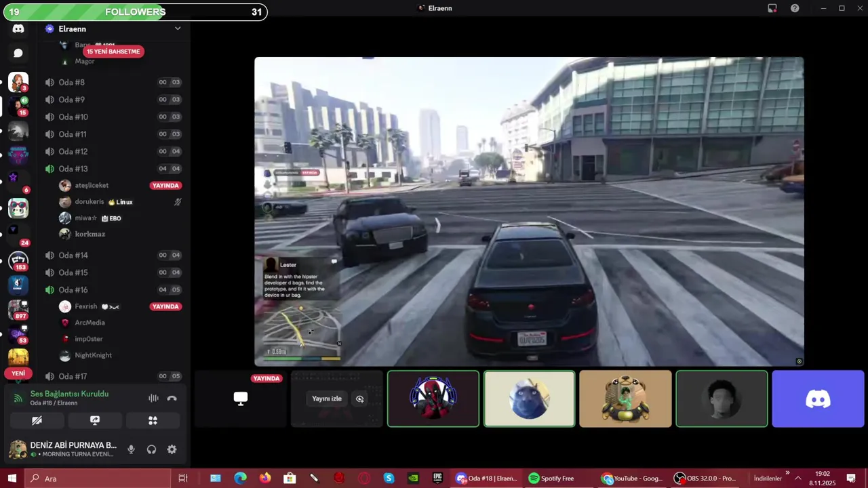Image resolution: width=868 pixels, height=488 pixels.
Task: Open Microsoft Edge from taskbar
Action: point(240,479)
